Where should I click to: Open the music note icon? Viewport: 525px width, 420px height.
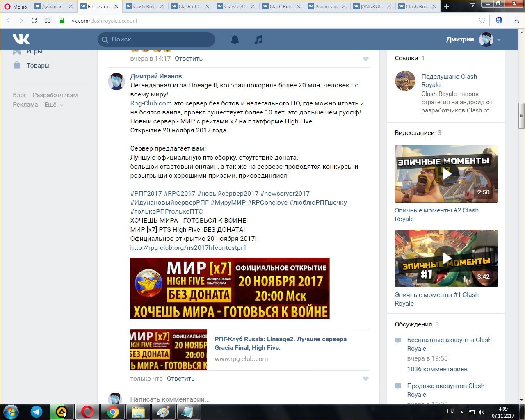coord(258,39)
